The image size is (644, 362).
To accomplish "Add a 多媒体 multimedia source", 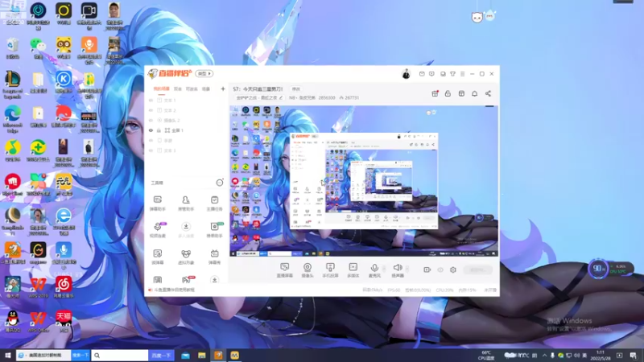I will 353,270.
